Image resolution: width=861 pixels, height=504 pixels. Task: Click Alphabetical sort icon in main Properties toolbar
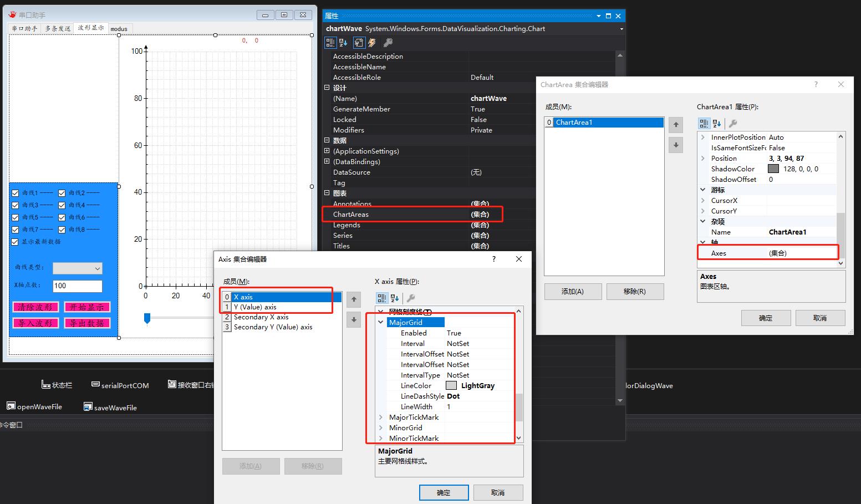coord(343,43)
